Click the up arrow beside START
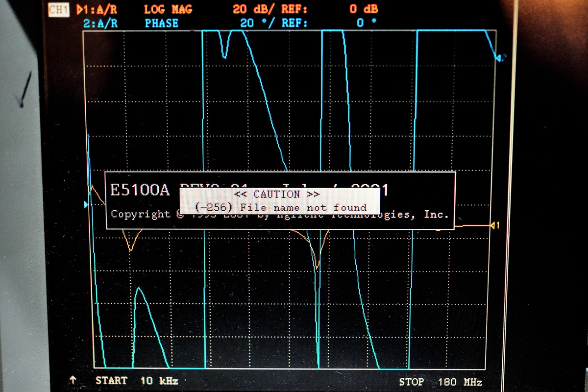The image size is (588, 392). (73, 380)
